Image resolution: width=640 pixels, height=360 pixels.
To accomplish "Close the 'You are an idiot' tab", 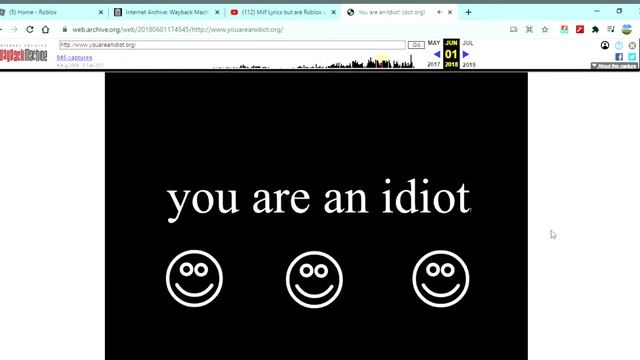I will coord(450,12).
